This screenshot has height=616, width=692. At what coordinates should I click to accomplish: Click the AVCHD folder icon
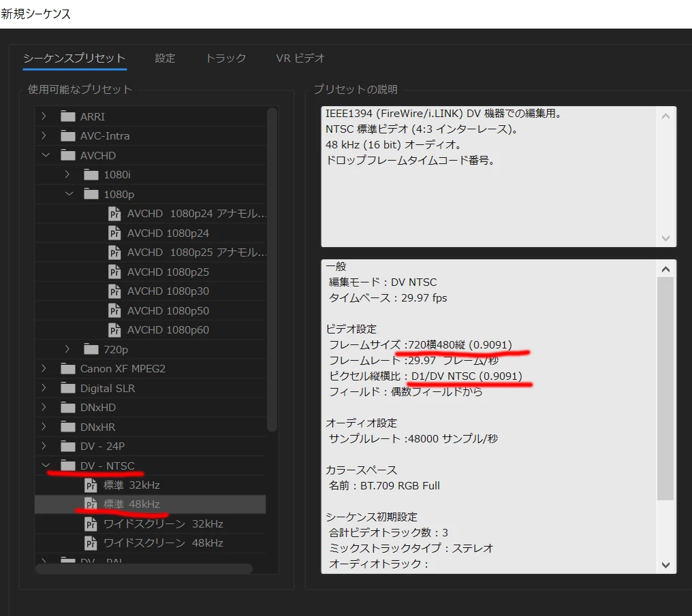(x=68, y=155)
